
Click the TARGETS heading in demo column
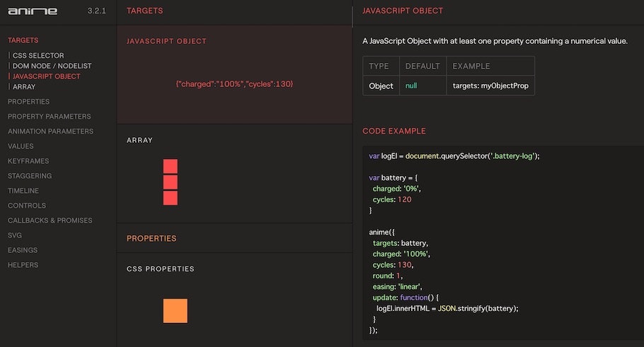tap(144, 11)
